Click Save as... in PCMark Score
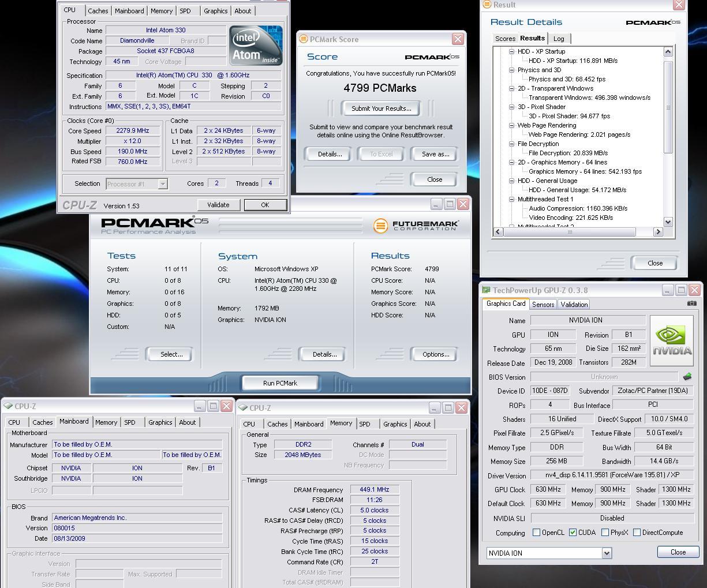707x588 pixels. click(x=436, y=154)
